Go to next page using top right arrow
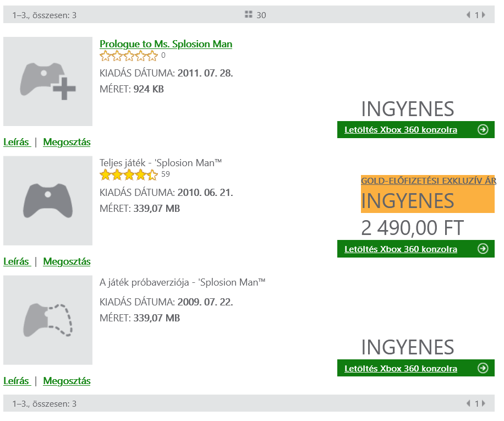Screen dimensions: 504x421 pos(484,15)
